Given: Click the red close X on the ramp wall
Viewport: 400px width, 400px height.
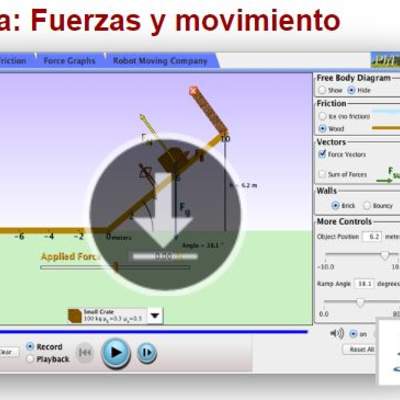Looking at the screenshot, I should click(x=193, y=90).
